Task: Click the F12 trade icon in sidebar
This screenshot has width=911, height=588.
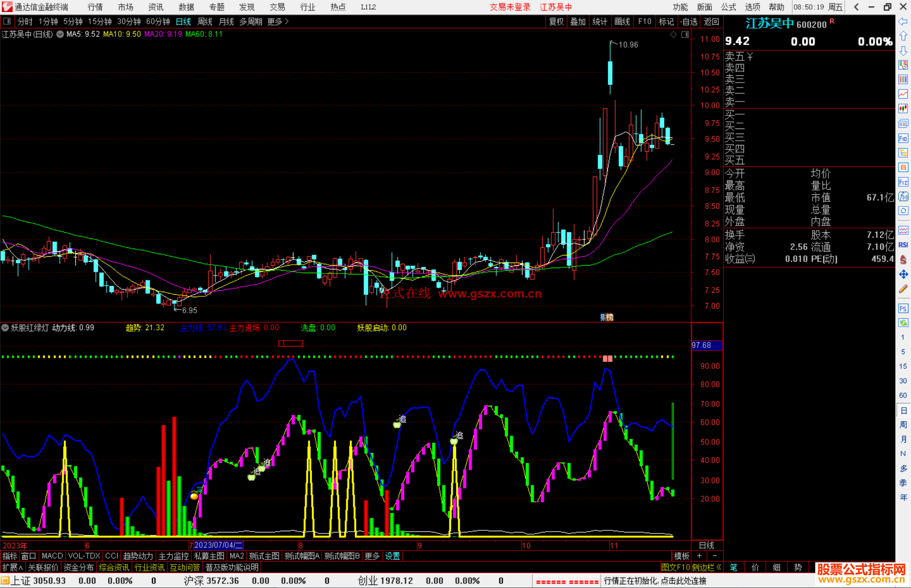Action: click(903, 182)
